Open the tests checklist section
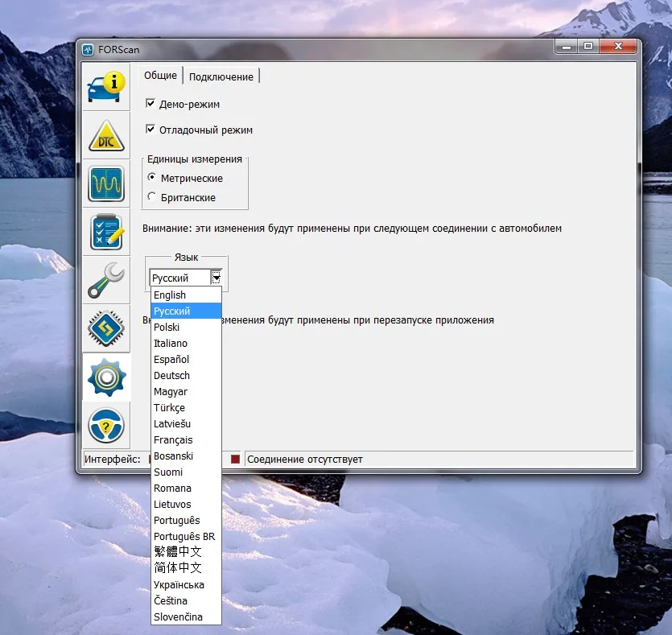The width and height of the screenshot is (672, 635). tap(106, 233)
